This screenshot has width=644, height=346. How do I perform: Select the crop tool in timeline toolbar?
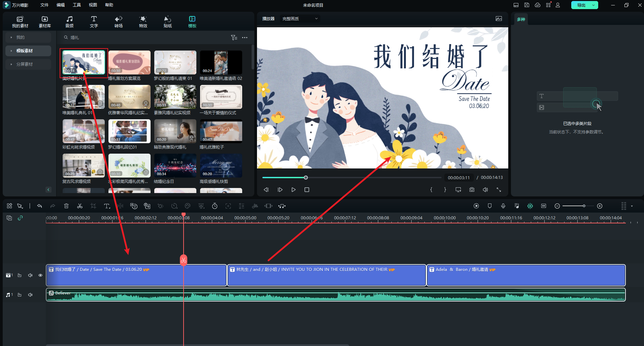(93, 206)
